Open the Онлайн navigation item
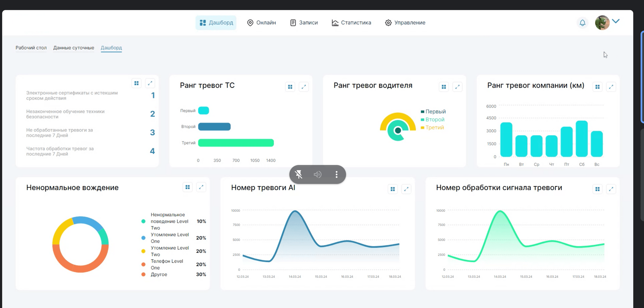 (x=261, y=22)
